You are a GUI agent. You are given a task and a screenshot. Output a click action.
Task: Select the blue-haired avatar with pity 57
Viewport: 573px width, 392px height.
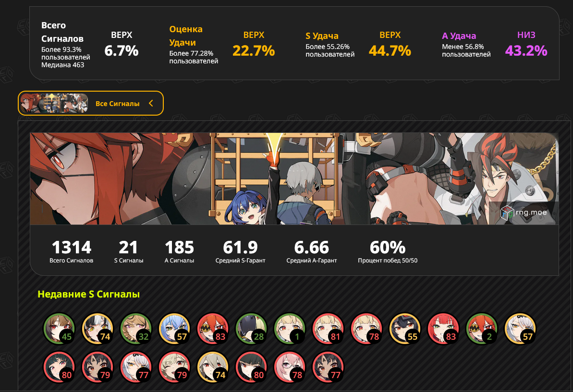pyautogui.click(x=174, y=329)
